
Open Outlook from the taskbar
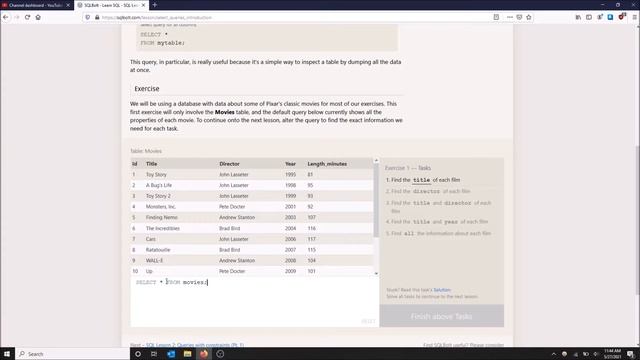171,354
